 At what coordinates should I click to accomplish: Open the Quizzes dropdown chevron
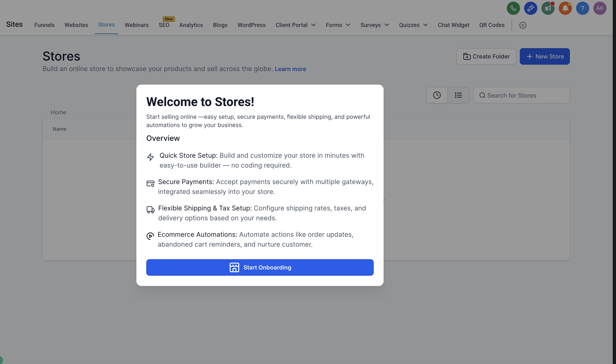click(426, 25)
